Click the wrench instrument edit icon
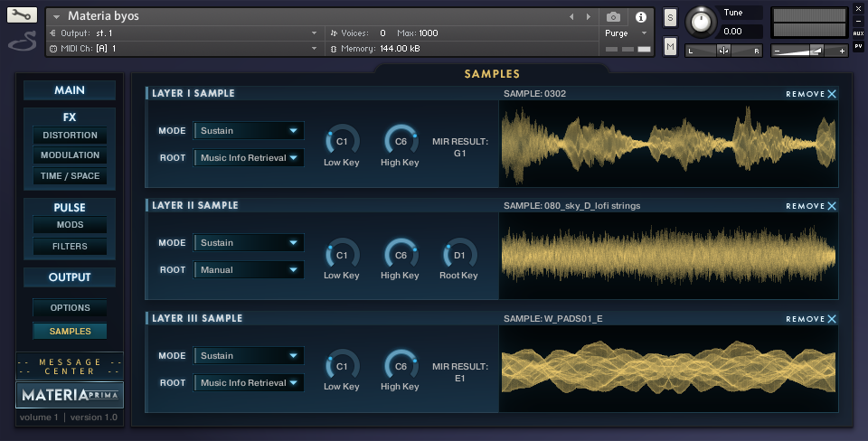Viewport: 868px width, 441px height. [22, 15]
